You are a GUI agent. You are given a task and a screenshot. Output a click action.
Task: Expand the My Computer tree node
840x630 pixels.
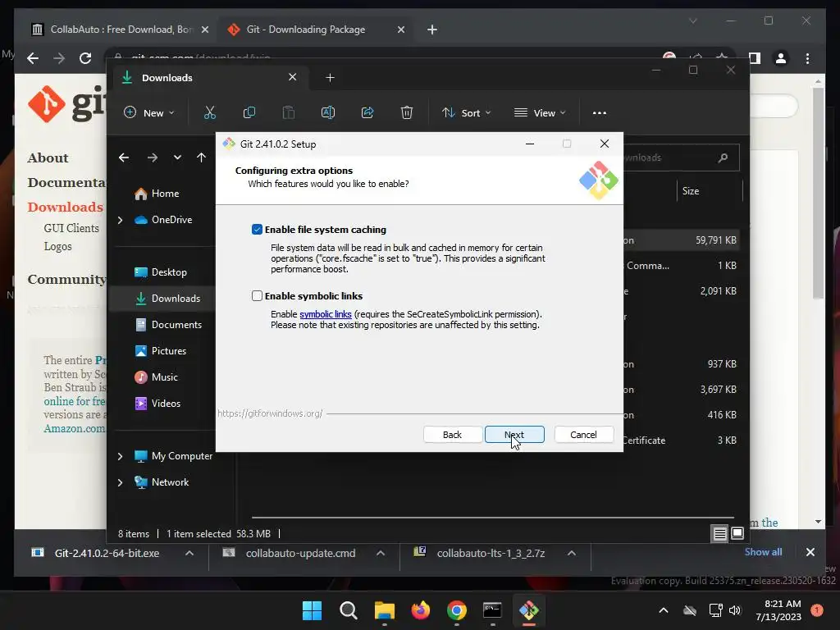120,456
